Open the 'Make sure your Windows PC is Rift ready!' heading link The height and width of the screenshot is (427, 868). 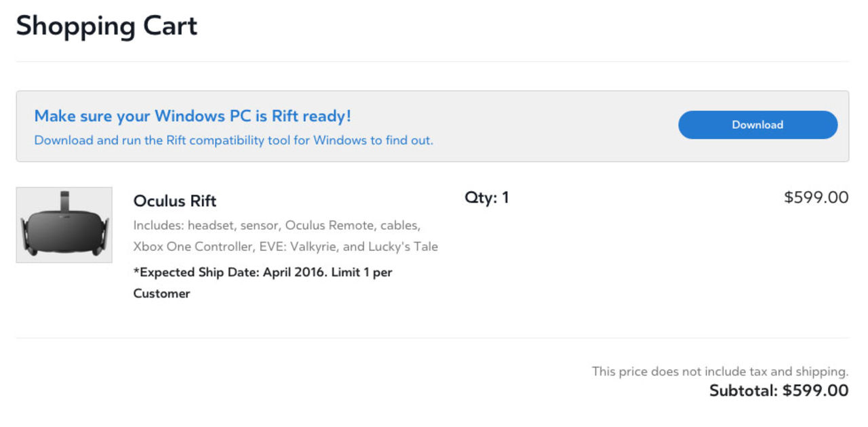tap(193, 116)
